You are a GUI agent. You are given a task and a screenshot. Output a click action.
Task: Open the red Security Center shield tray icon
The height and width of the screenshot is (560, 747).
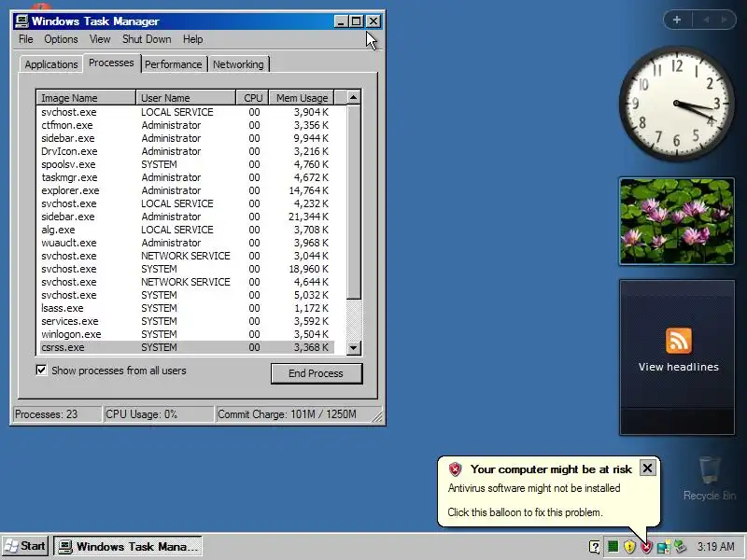[646, 547]
